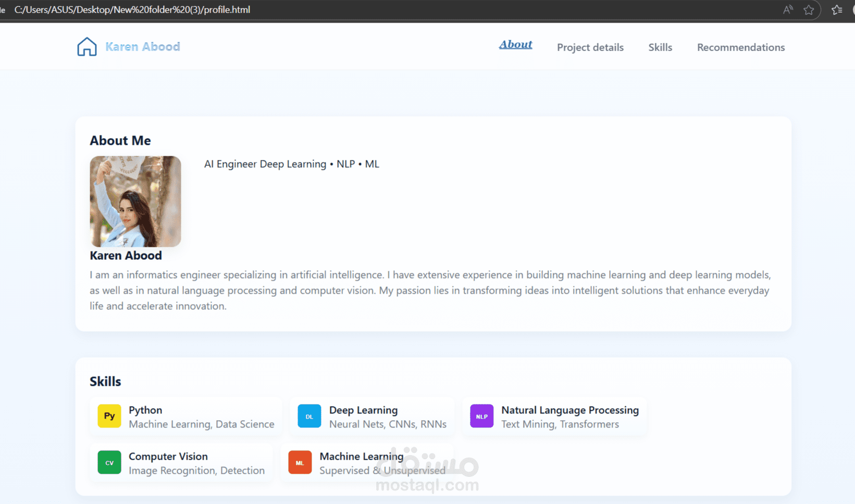Select the About navigation tab
The image size is (855, 504).
(515, 45)
